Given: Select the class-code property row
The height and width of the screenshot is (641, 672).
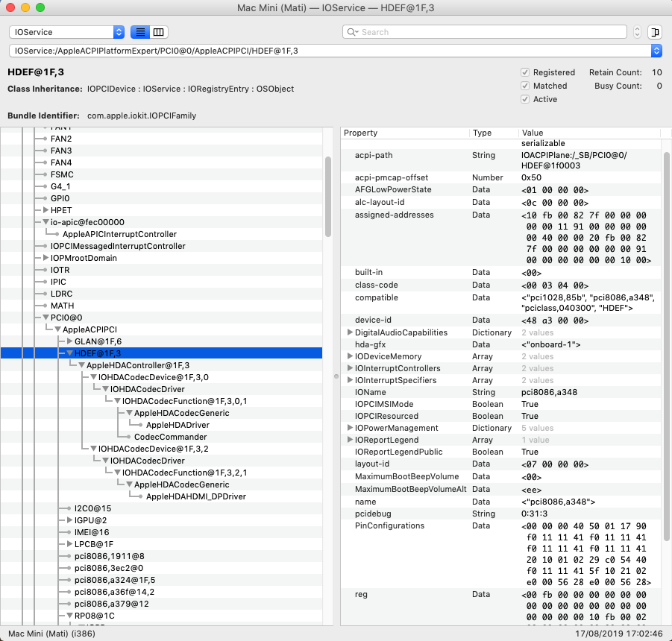Looking at the screenshot, I should 500,285.
